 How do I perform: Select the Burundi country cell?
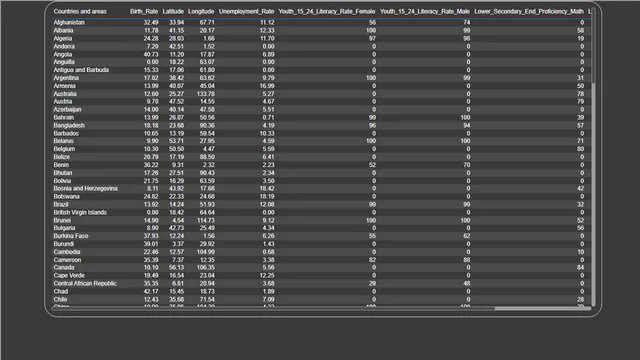63,244
